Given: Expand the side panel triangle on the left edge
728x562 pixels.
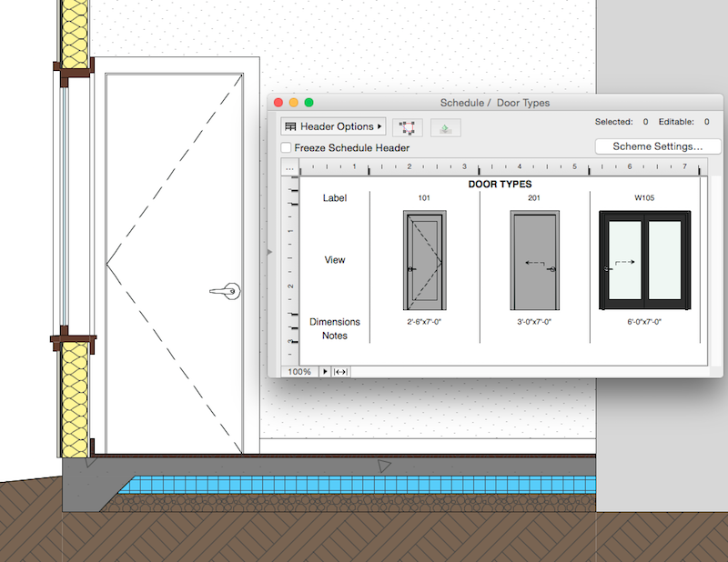Looking at the screenshot, I should pyautogui.click(x=268, y=251).
